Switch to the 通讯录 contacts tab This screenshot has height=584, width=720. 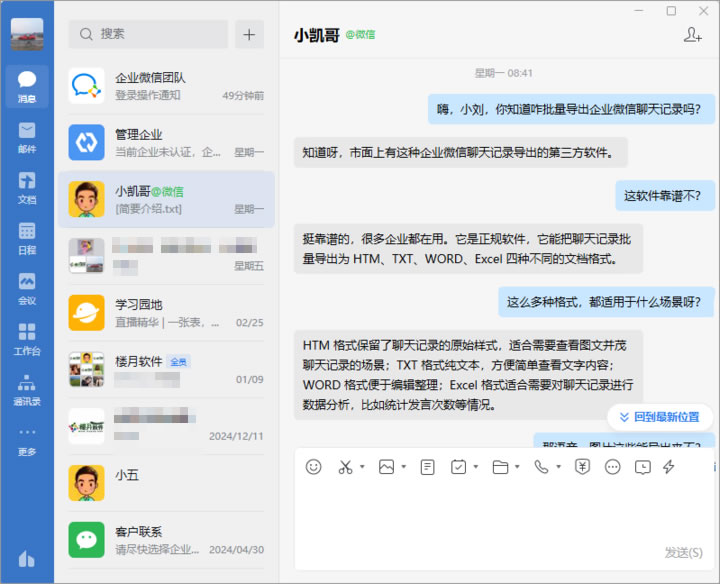click(x=27, y=389)
